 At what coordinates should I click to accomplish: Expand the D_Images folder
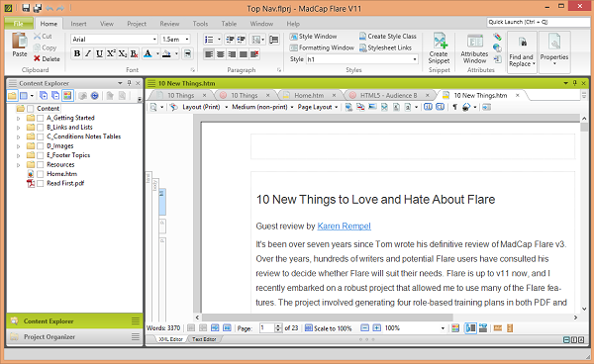click(x=18, y=146)
